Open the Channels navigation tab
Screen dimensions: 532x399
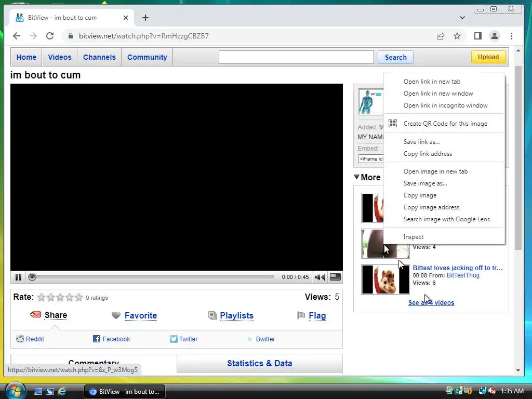point(99,57)
